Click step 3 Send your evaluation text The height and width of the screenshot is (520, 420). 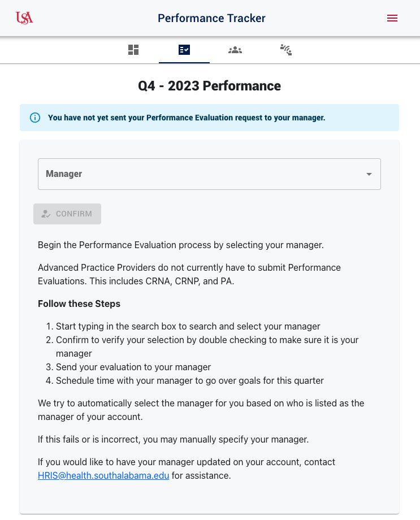[x=133, y=367]
